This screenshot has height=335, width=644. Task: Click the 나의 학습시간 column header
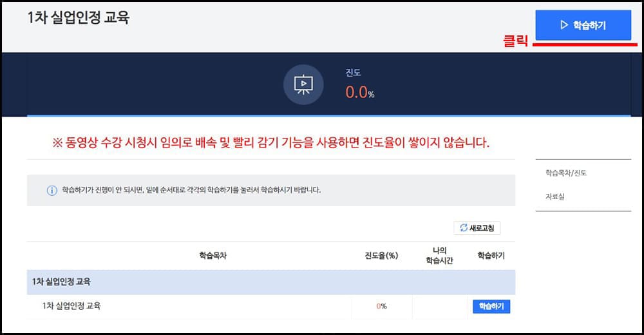439,255
